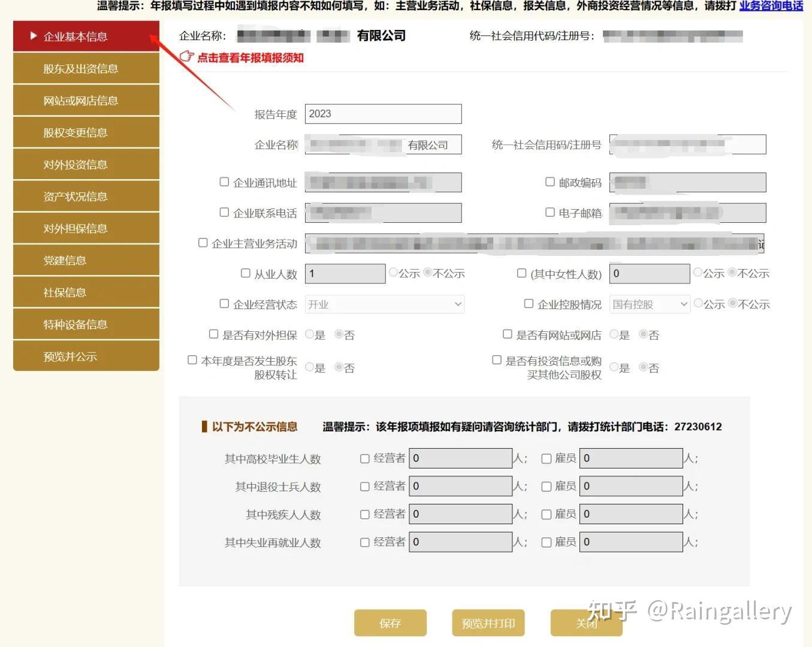Screen dimensions: 812x647
Task: Check the 电子邮箱 checkbox
Action: coord(550,212)
